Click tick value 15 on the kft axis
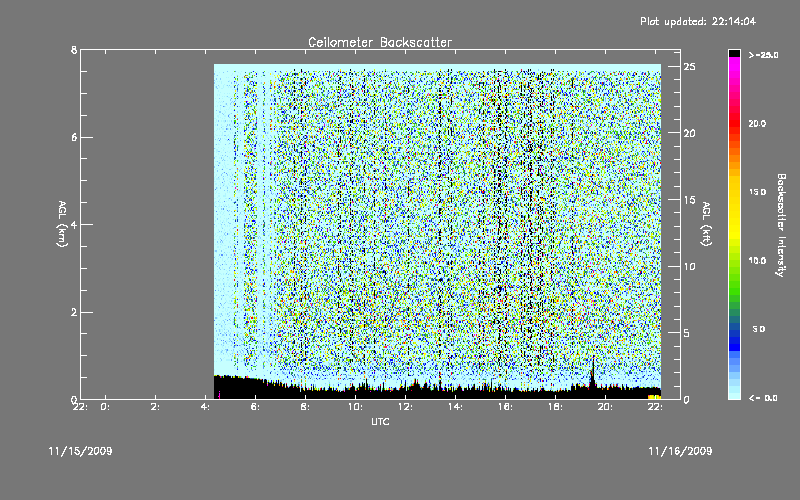This screenshot has width=800, height=500. (x=690, y=200)
